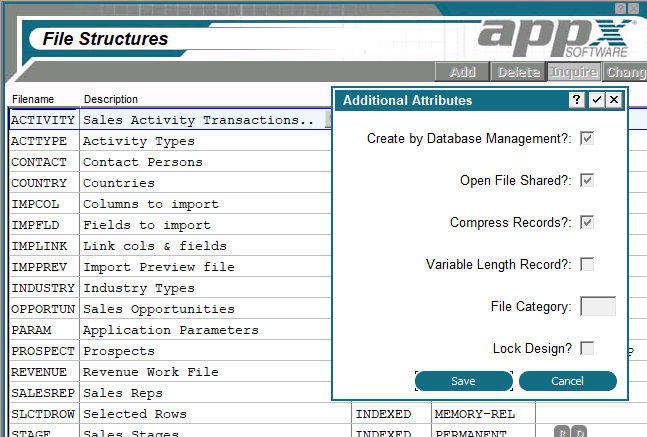Switch to Delete mode
Screen dimensions: 647x437
point(519,72)
